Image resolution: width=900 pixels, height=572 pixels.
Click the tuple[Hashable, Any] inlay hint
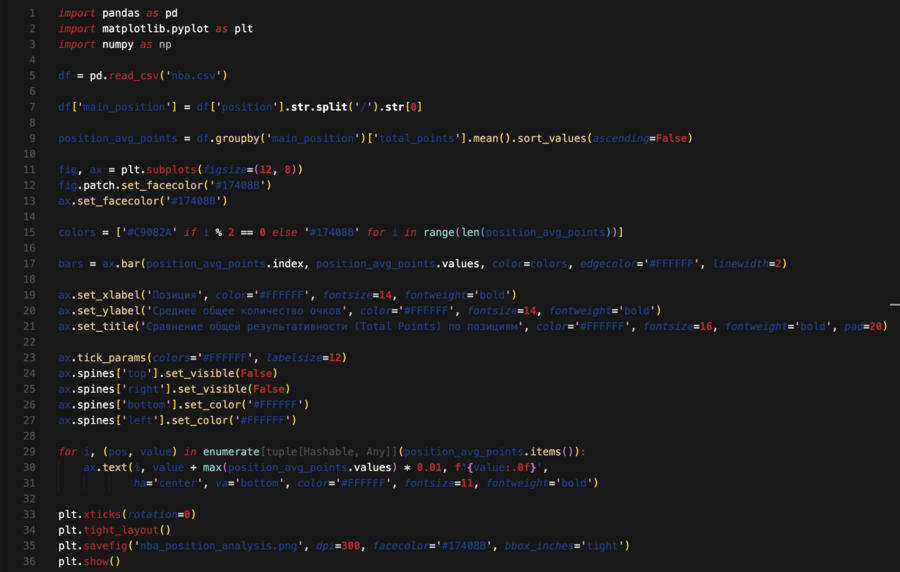pyautogui.click(x=329, y=452)
